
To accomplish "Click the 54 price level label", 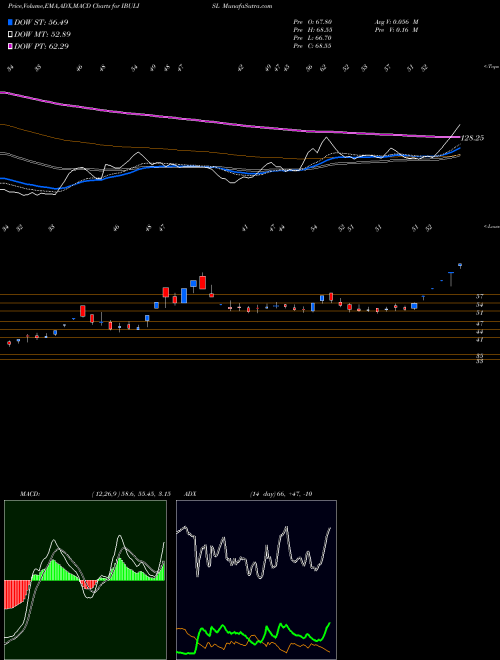I will (x=479, y=305).
